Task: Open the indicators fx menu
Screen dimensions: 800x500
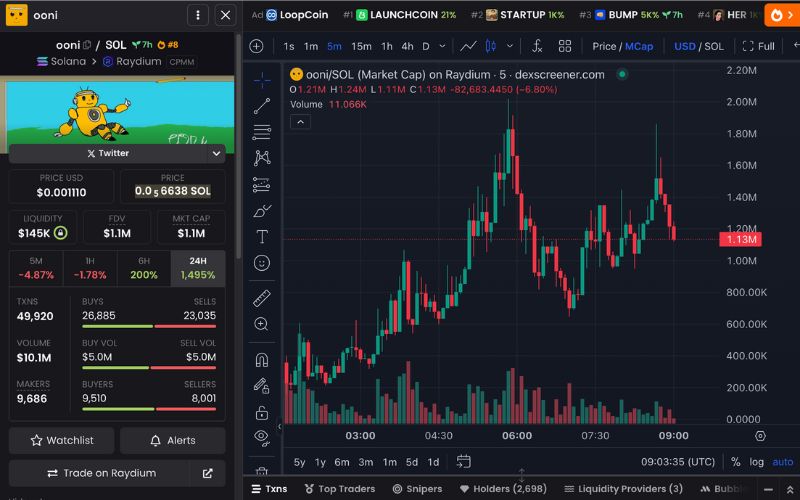Action: click(x=537, y=46)
